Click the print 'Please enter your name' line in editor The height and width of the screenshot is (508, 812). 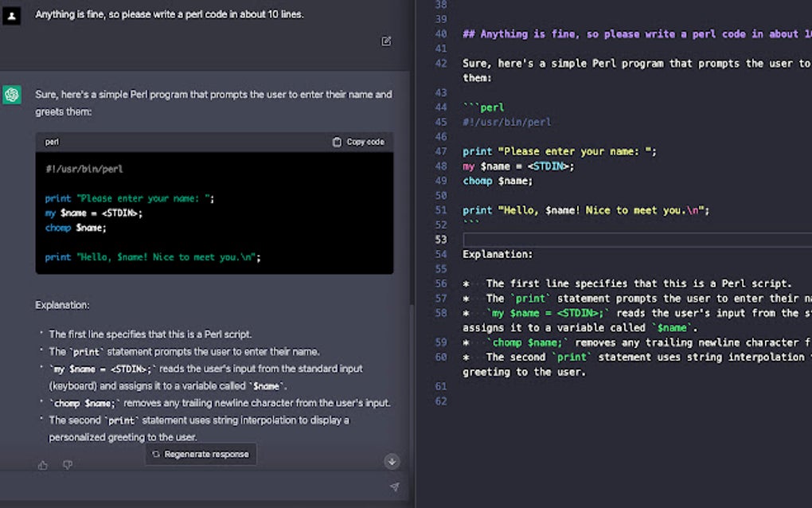click(560, 151)
